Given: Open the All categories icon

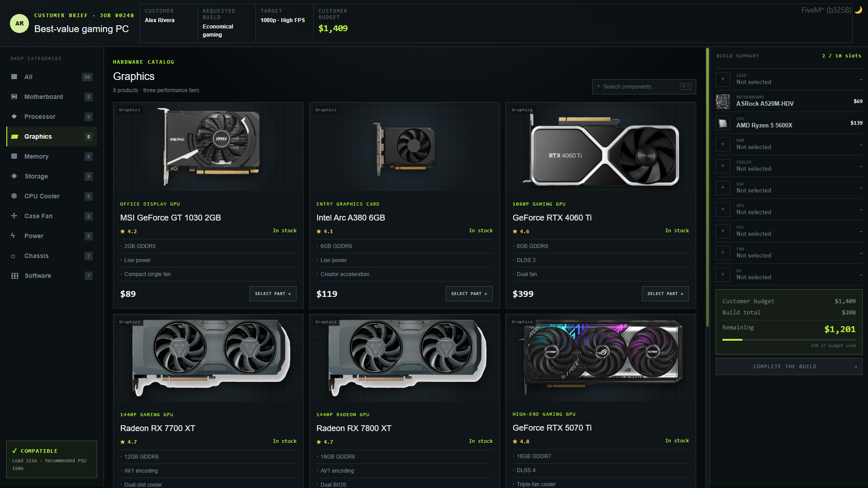Looking at the screenshot, I should point(14,77).
